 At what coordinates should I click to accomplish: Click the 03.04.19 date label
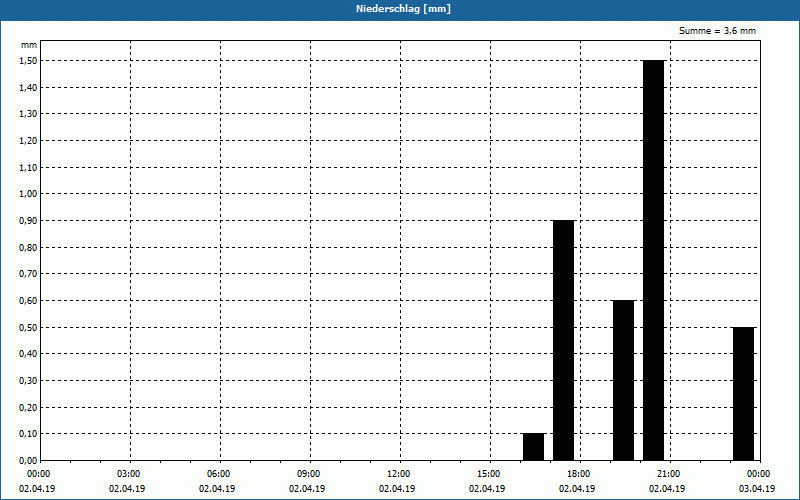(757, 488)
